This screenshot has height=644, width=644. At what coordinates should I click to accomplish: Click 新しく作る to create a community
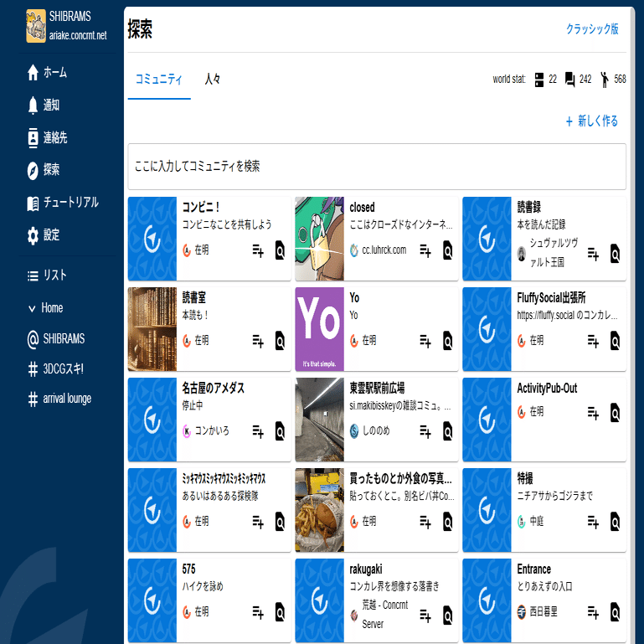click(592, 121)
